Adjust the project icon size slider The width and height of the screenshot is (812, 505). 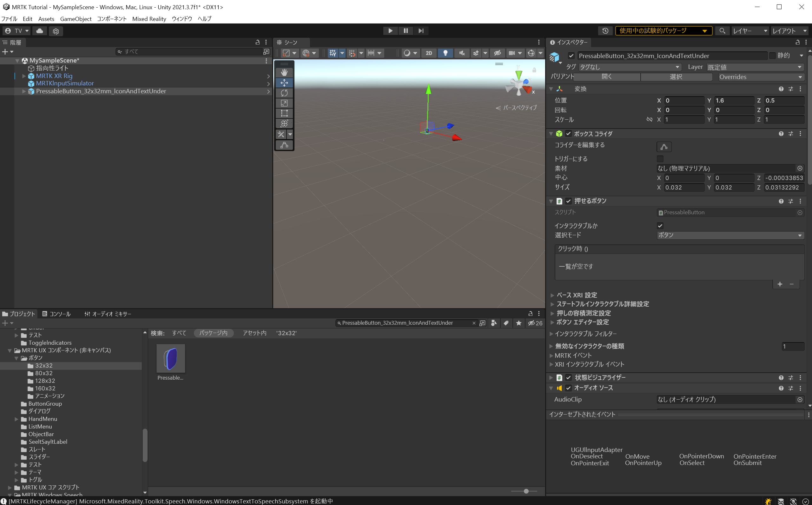pos(526,491)
